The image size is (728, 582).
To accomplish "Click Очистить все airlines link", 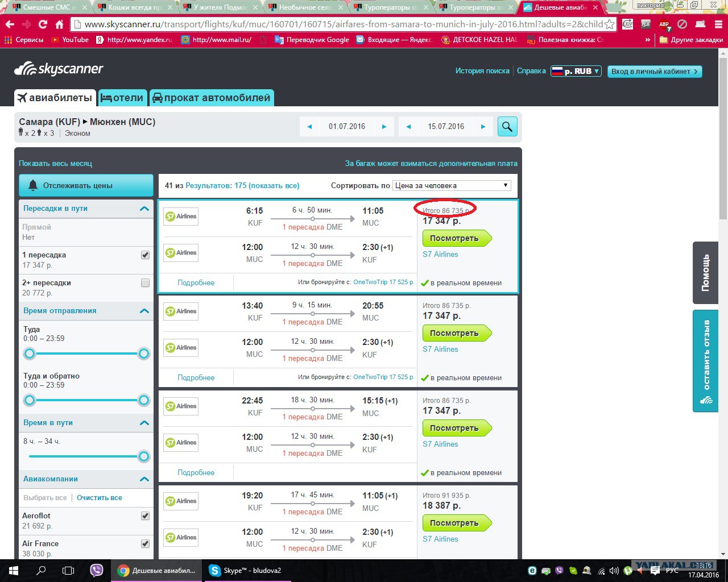I will pyautogui.click(x=100, y=498).
